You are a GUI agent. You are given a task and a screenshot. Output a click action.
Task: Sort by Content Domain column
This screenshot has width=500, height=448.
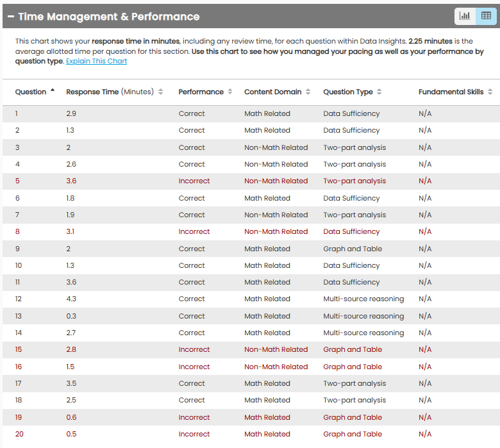pyautogui.click(x=277, y=92)
